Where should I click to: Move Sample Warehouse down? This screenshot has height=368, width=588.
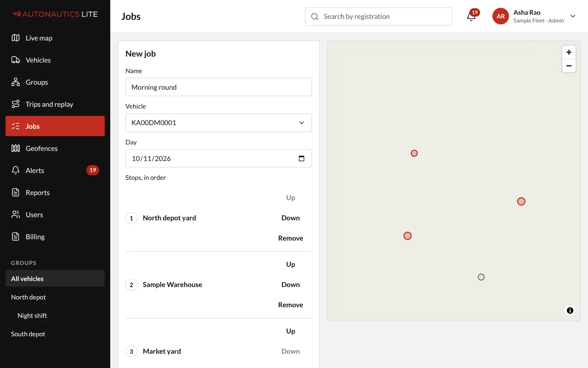tap(291, 285)
